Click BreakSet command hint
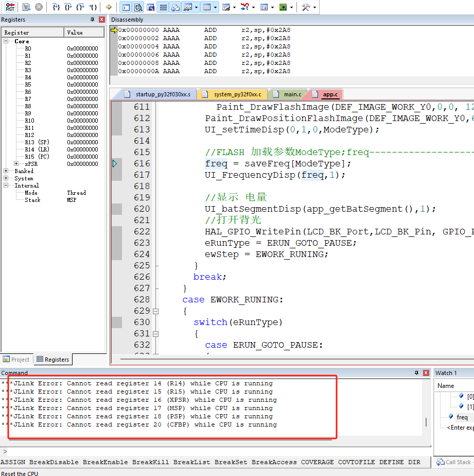474x476 pixels. pos(231,462)
